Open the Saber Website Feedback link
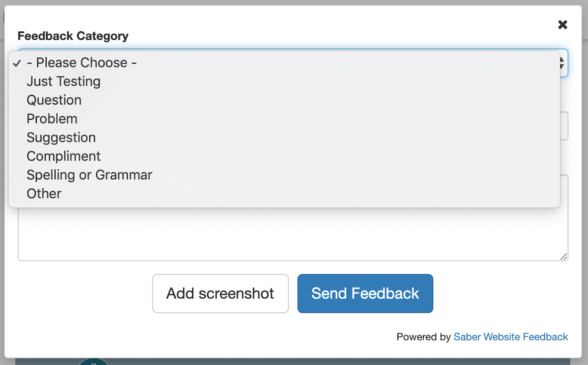The width and height of the screenshot is (588, 365). click(x=511, y=337)
